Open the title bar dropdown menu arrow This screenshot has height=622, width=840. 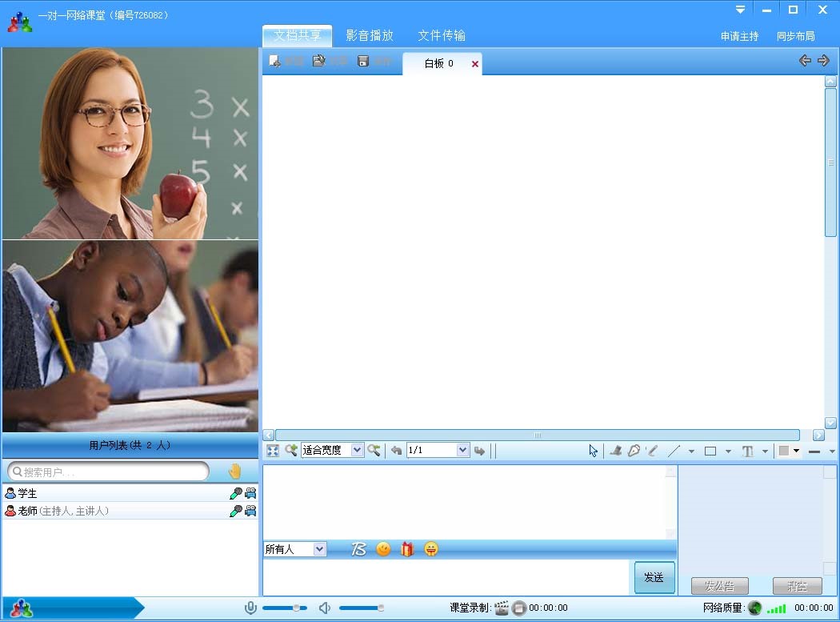point(740,10)
